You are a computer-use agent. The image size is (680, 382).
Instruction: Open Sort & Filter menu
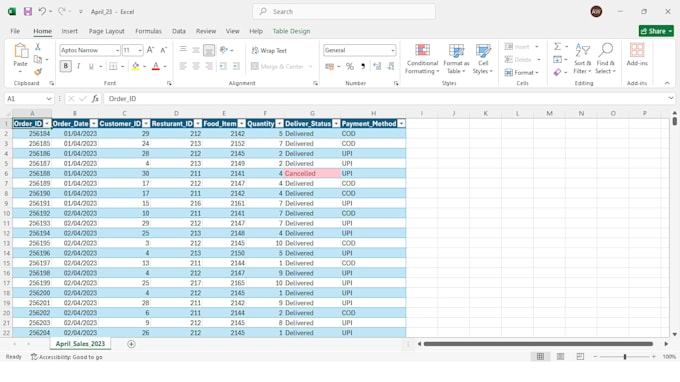point(582,59)
